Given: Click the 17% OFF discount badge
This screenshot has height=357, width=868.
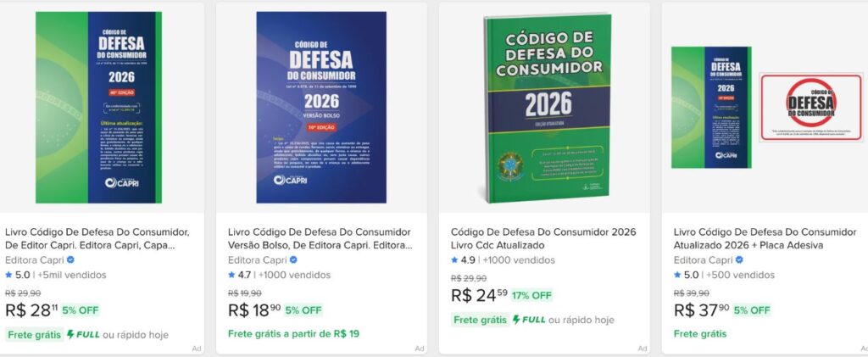Looking at the screenshot, I should tap(531, 296).
